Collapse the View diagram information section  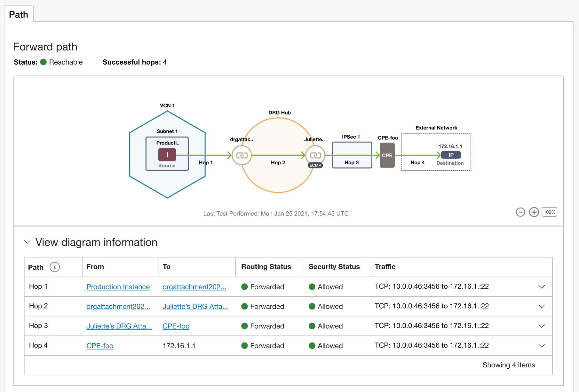[27, 242]
